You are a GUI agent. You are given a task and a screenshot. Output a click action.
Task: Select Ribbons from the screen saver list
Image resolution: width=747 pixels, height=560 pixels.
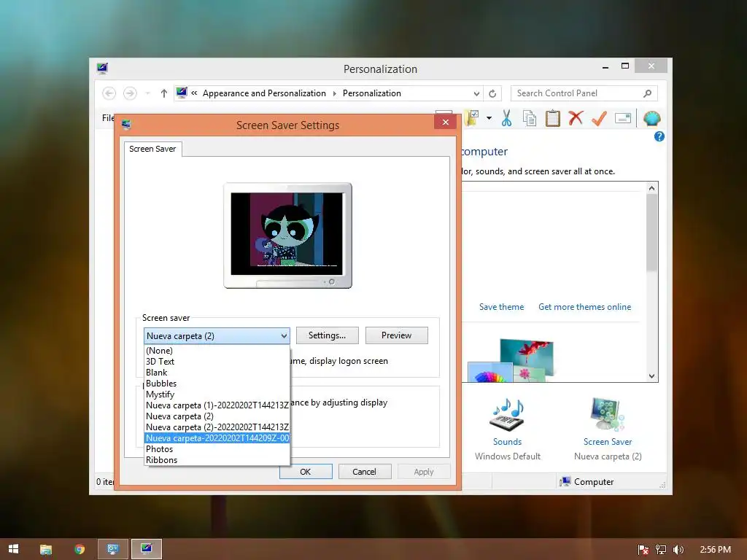pyautogui.click(x=217, y=460)
